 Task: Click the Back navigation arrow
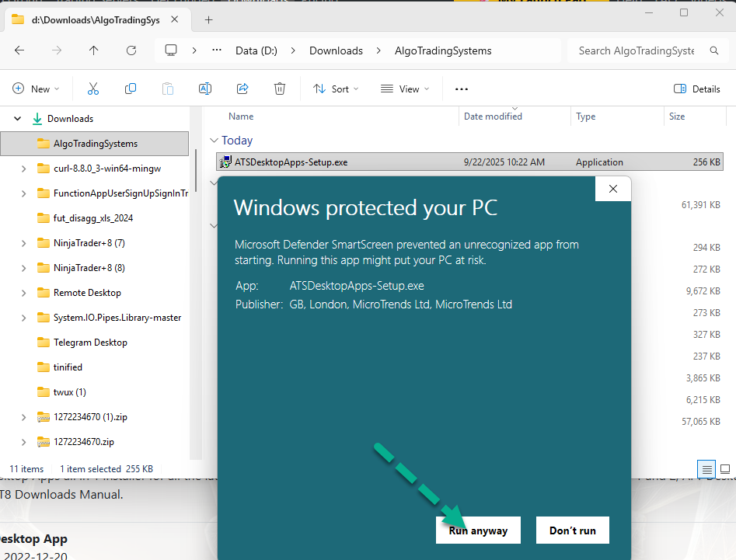tap(19, 50)
